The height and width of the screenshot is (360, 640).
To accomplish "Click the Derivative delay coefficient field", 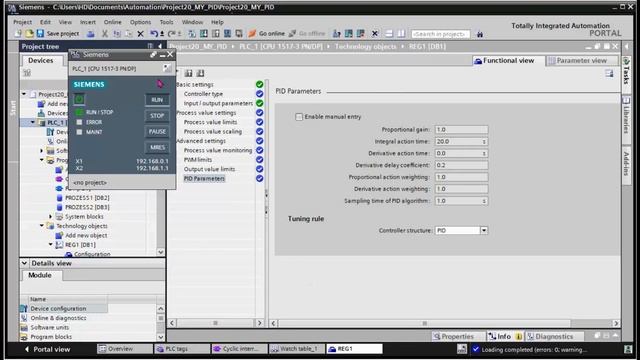I will pos(461,165).
